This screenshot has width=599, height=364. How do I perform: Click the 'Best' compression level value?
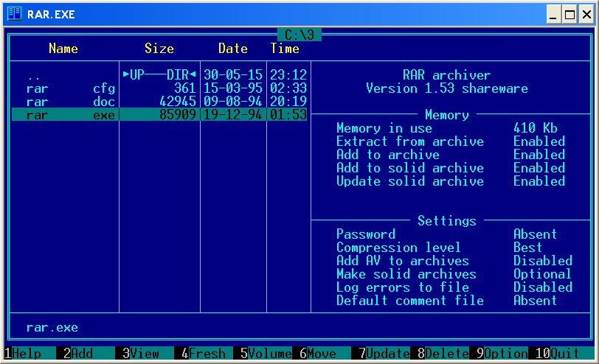(528, 248)
